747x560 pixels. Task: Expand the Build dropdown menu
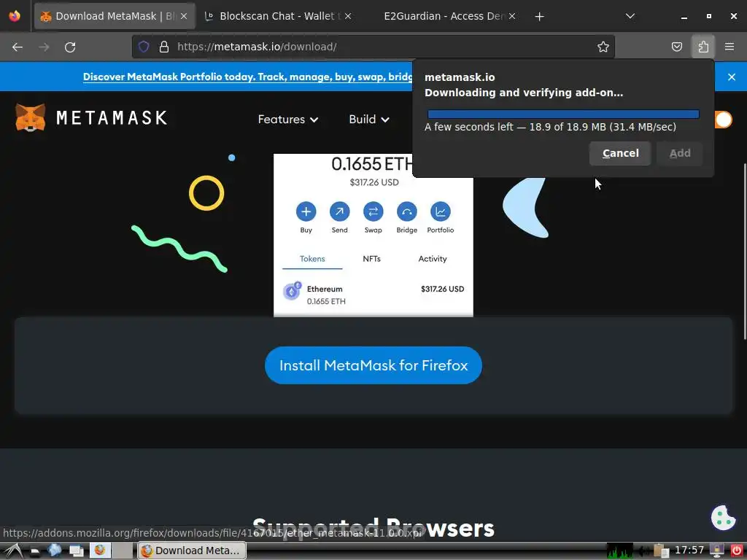pos(368,120)
